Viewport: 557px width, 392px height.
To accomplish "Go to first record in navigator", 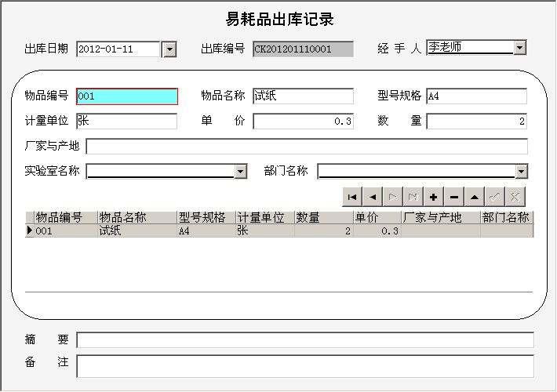I will [352, 197].
